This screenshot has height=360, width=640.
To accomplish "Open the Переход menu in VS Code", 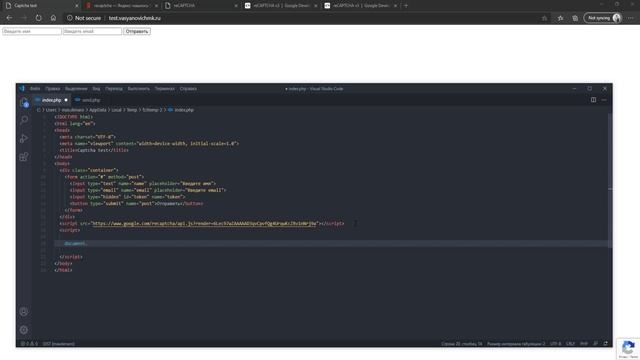I will click(114, 89).
